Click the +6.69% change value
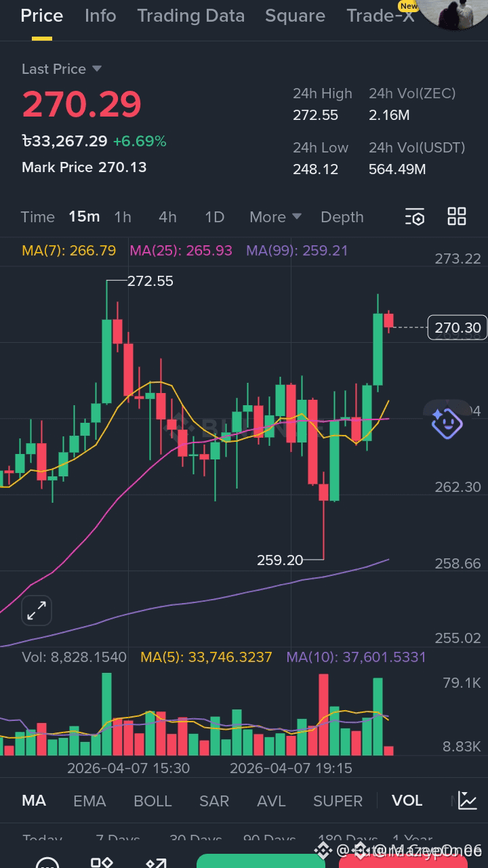 (x=140, y=142)
